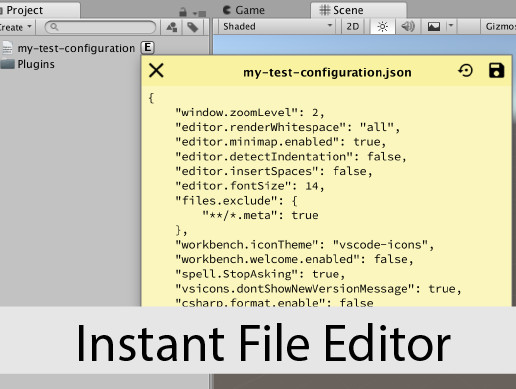The image size is (516, 389).
Task: Revert changes with the restore icon
Action: point(465,71)
